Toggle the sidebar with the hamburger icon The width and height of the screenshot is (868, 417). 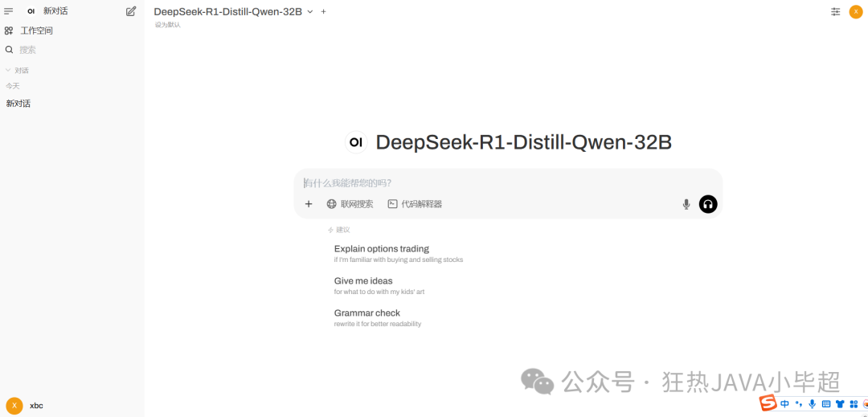click(8, 11)
